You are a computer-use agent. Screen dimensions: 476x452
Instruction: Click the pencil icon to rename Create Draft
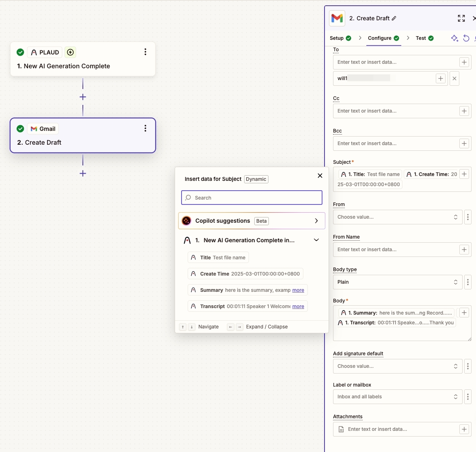tap(394, 18)
